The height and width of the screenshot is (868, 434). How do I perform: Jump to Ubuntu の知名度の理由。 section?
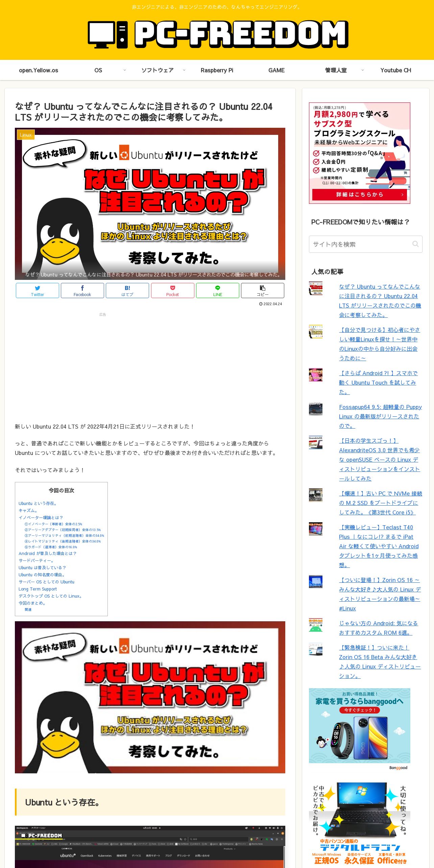(42, 575)
